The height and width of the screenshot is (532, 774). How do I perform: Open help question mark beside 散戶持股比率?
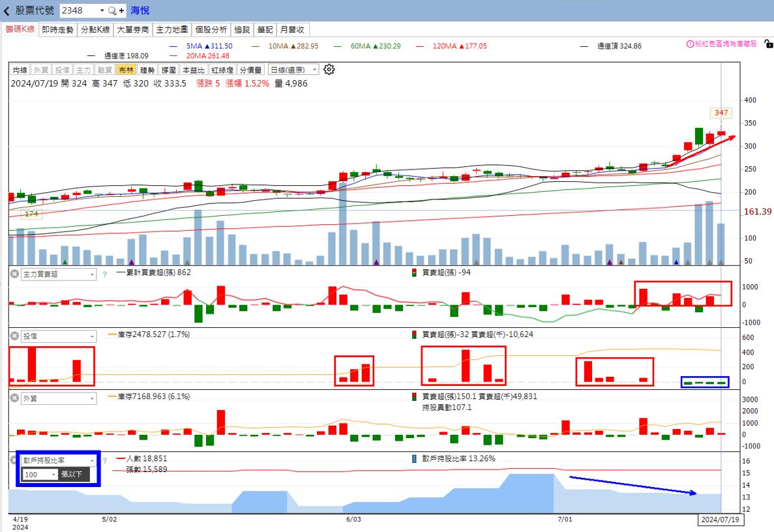pos(104,460)
